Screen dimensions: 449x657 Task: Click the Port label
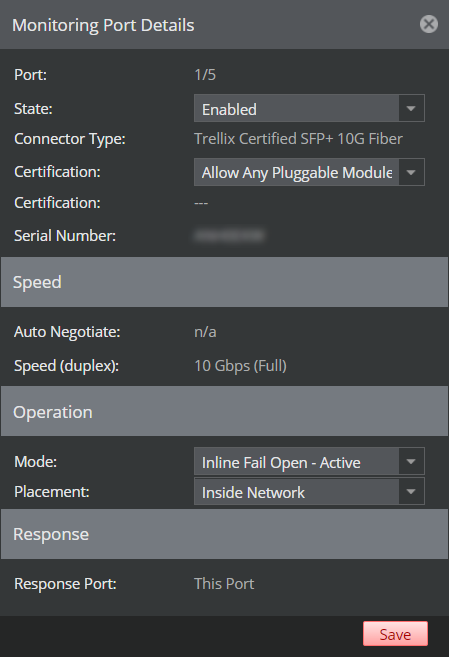[x=31, y=75]
